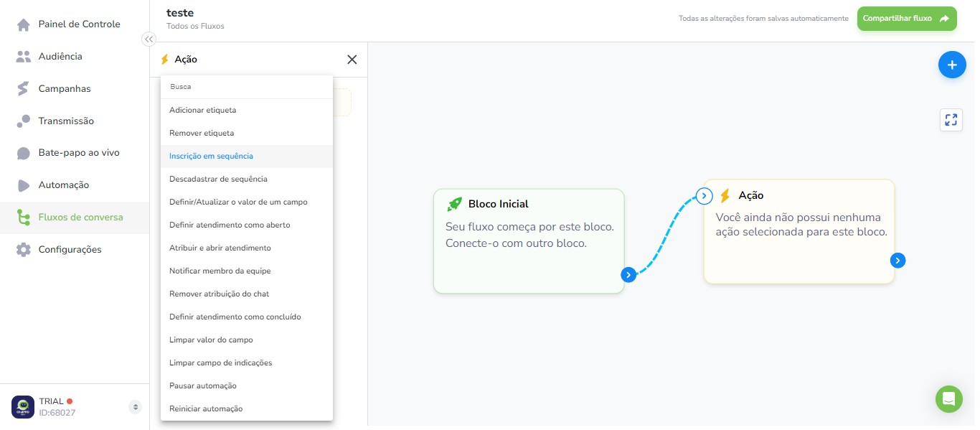980x430 pixels.
Task: Collapse the sidebar with double-chevron button
Action: [149, 39]
